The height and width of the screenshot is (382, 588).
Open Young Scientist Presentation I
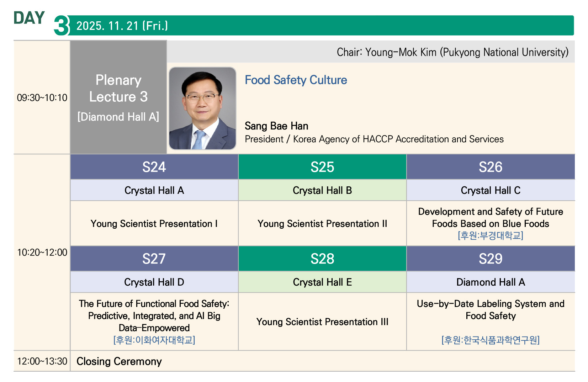(154, 224)
